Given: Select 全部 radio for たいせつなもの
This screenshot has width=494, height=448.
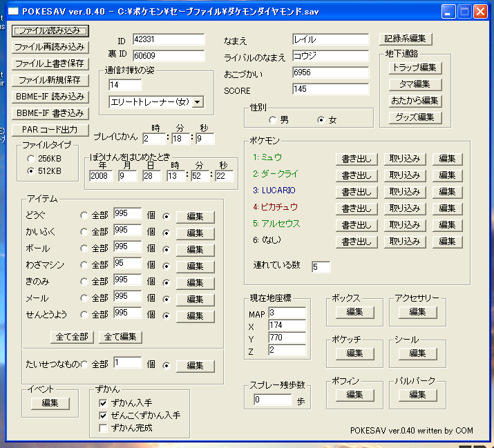Looking at the screenshot, I should coord(84,364).
